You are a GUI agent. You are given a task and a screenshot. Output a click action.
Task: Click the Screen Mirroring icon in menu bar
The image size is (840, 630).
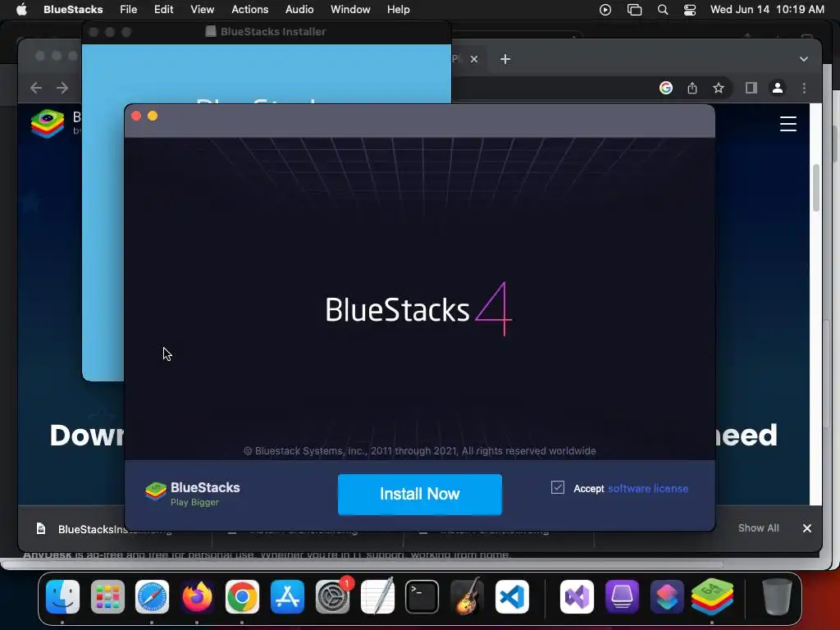click(x=634, y=10)
